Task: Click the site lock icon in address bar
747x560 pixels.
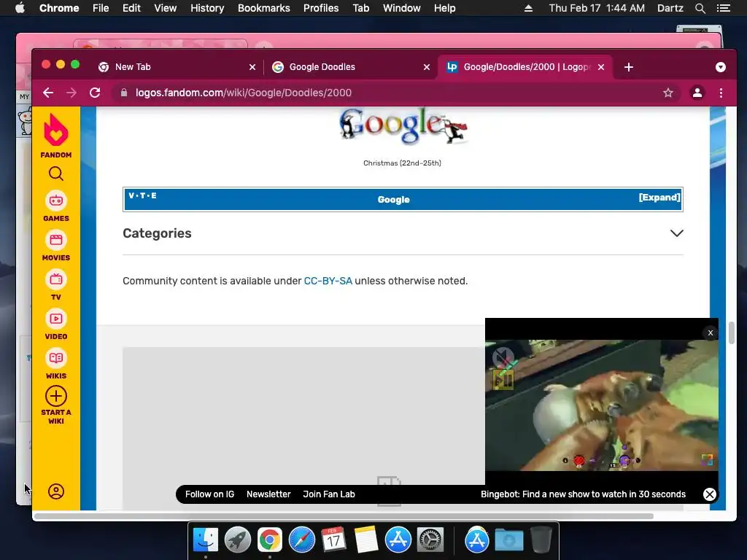Action: (124, 93)
